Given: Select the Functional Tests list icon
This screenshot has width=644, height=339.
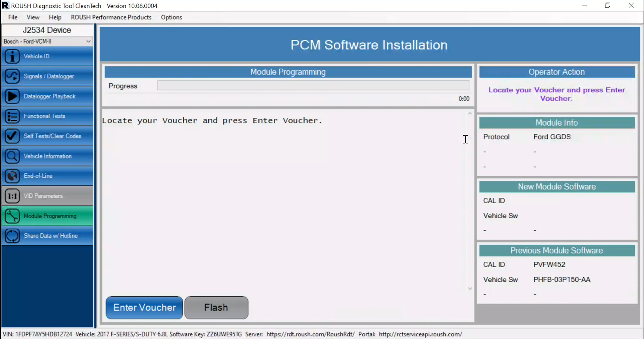Looking at the screenshot, I should click(x=12, y=116).
